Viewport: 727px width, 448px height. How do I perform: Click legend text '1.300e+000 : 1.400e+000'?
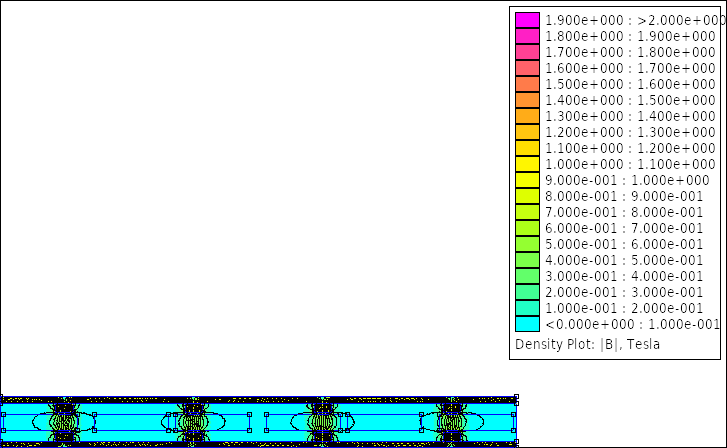(x=630, y=116)
